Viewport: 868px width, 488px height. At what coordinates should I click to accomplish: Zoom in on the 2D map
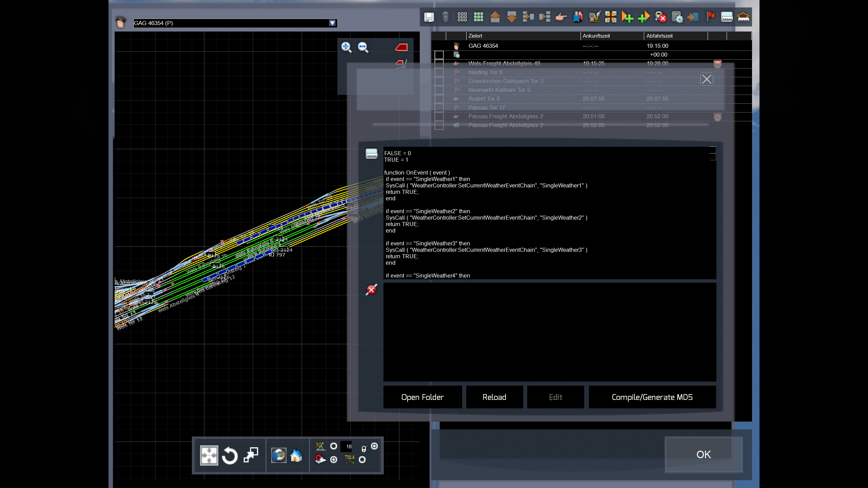coord(346,47)
